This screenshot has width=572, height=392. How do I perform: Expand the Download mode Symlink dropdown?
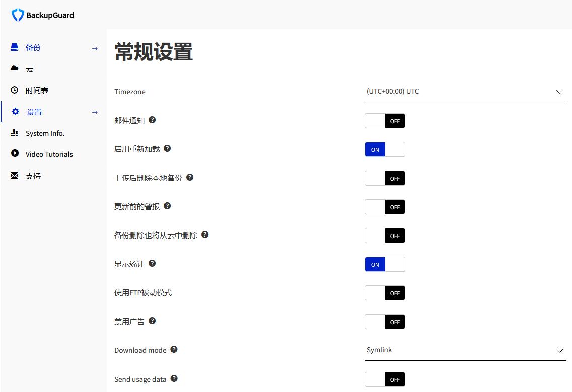[464, 350]
